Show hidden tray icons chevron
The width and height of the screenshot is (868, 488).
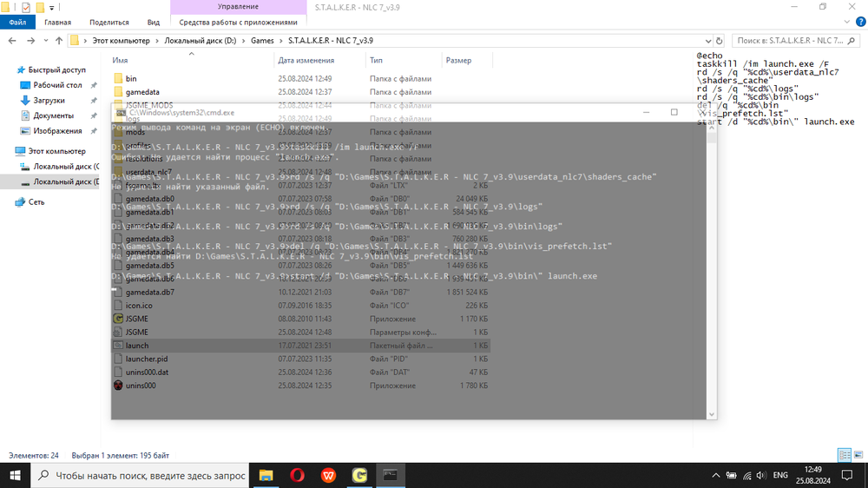click(716, 475)
